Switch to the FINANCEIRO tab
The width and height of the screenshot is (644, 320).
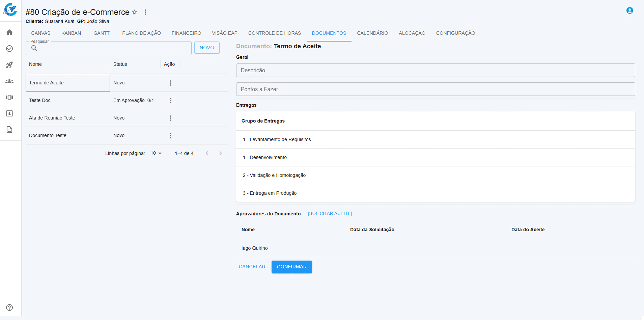pyautogui.click(x=186, y=33)
